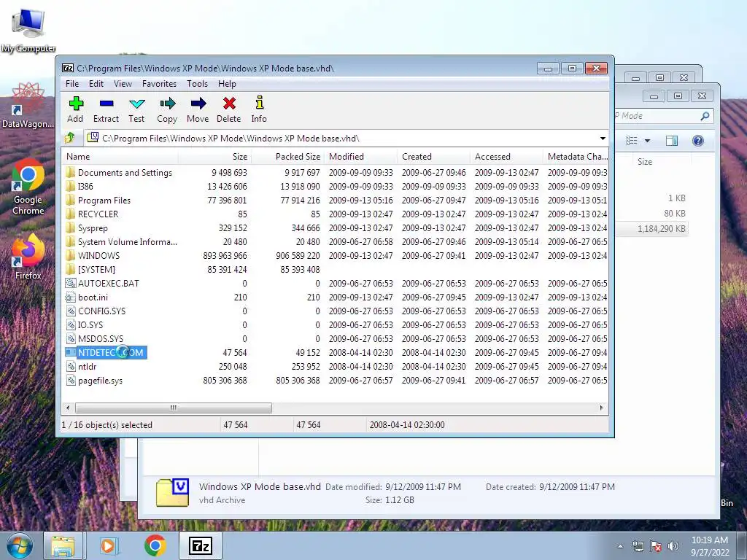The width and height of the screenshot is (747, 560).
Task: Sort by Modified column header
Action: click(x=360, y=157)
